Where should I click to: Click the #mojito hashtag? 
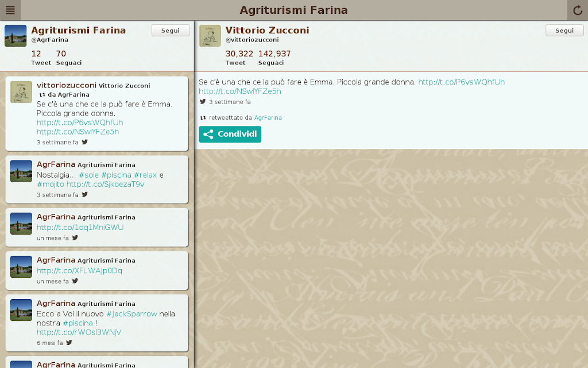pos(51,184)
